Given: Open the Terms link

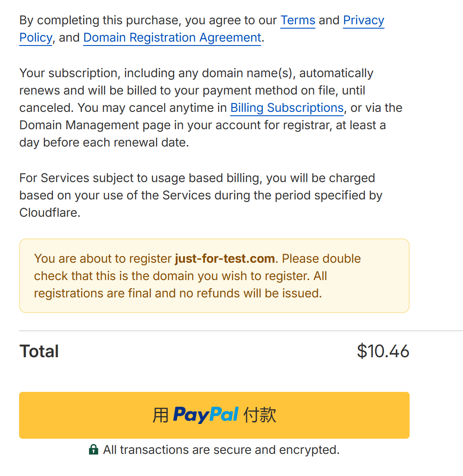Looking at the screenshot, I should pos(298,20).
